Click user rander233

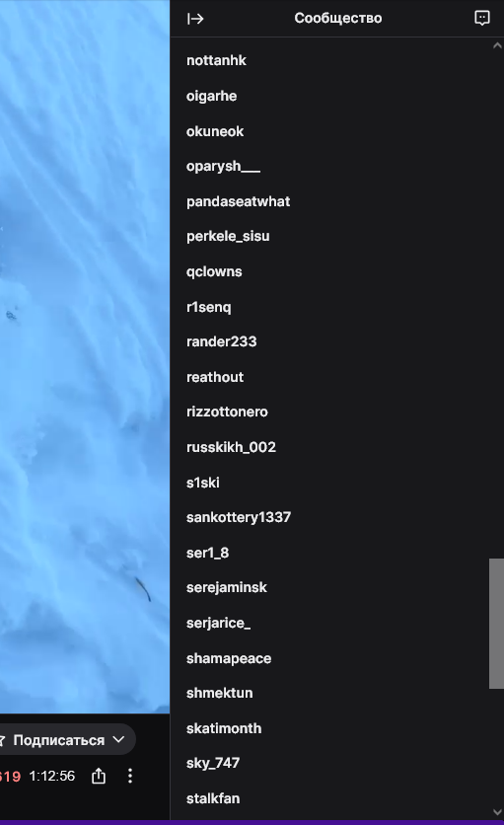(222, 342)
